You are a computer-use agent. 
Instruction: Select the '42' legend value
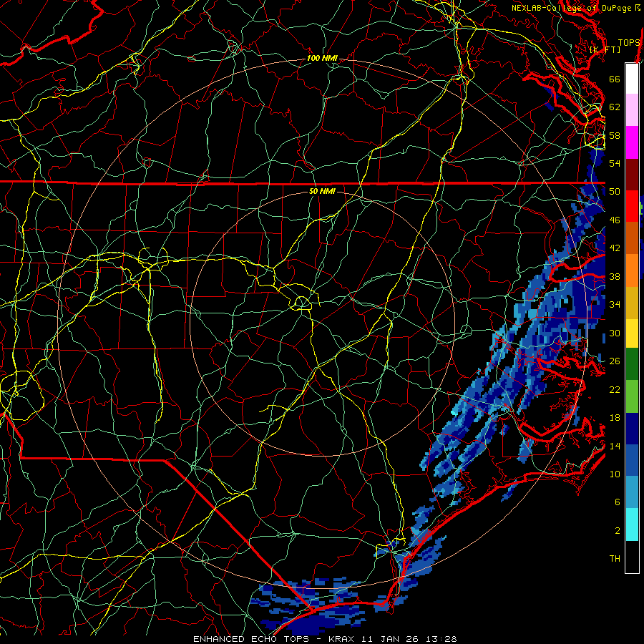tap(615, 248)
